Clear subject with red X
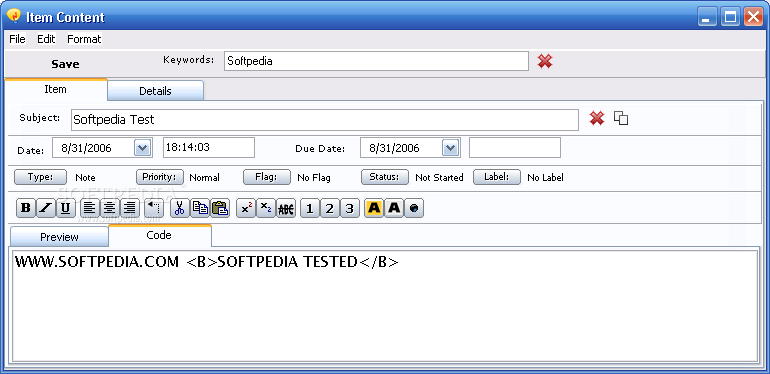770x374 pixels. (597, 118)
